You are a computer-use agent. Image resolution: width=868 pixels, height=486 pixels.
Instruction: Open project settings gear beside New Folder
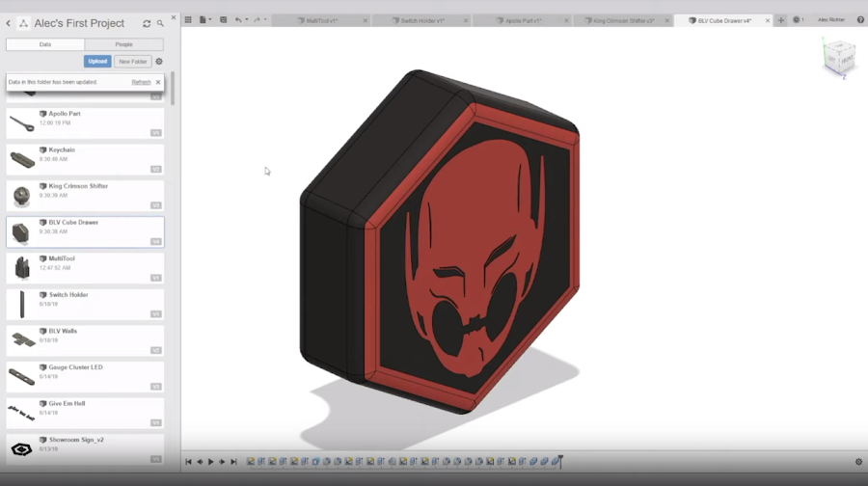159,62
